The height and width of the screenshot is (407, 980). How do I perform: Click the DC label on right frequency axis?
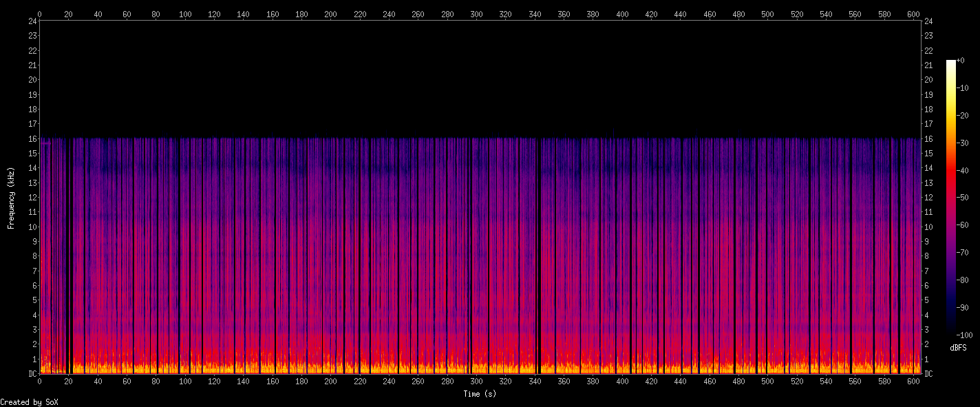(928, 374)
